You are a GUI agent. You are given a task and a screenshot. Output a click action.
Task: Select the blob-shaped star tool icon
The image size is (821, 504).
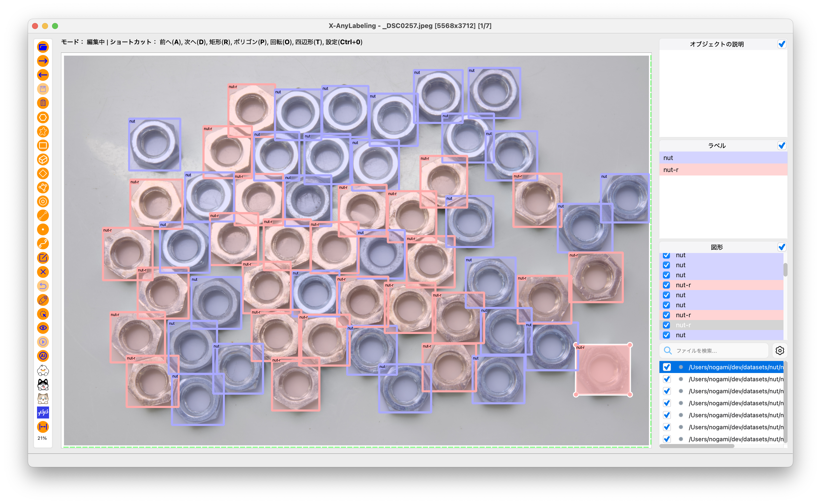[43, 131]
